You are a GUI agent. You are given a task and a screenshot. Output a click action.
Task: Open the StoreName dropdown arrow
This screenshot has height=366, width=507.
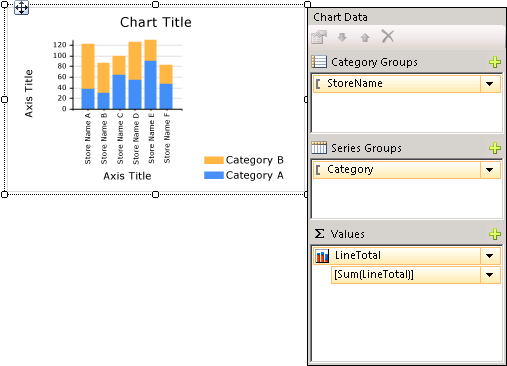pyautogui.click(x=490, y=84)
